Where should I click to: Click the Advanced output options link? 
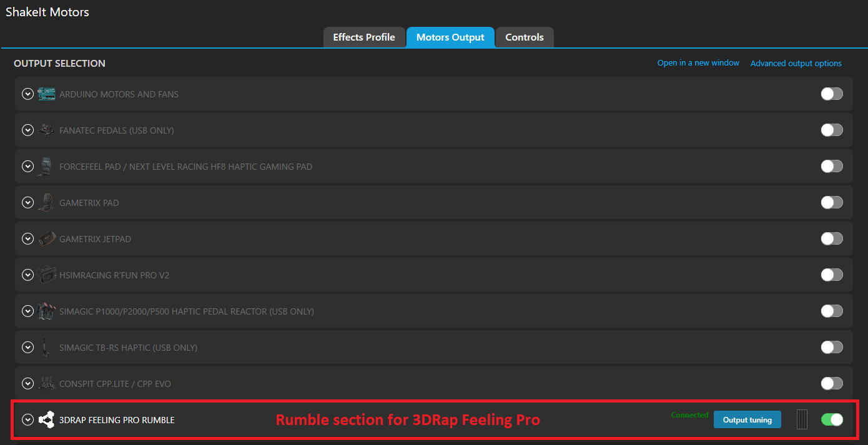point(796,64)
